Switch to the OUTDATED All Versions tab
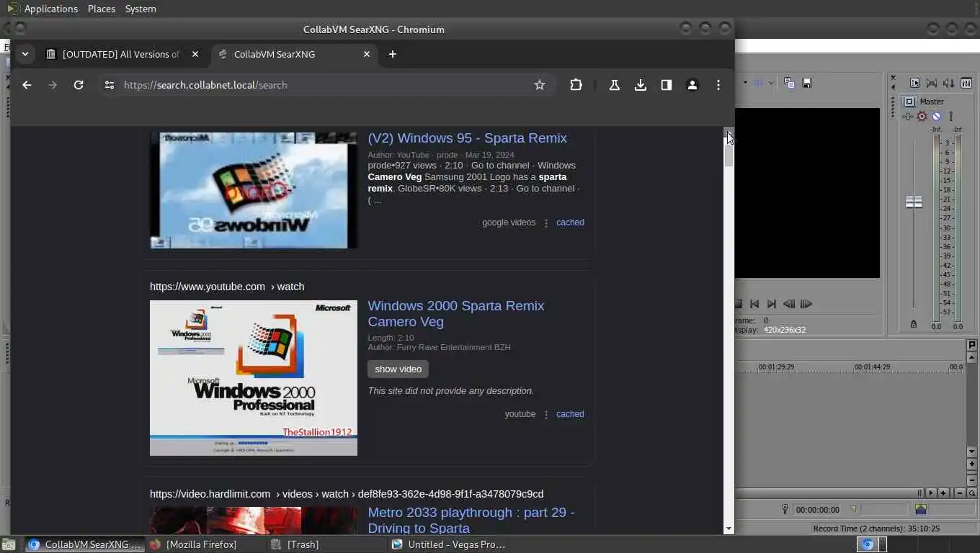The width and height of the screenshot is (980, 553). pyautogui.click(x=120, y=54)
